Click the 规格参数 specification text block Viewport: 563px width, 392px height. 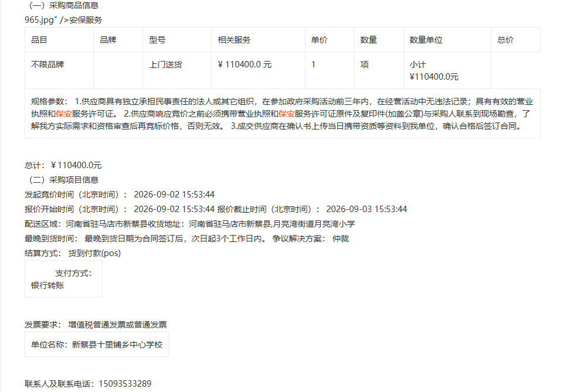(283, 114)
